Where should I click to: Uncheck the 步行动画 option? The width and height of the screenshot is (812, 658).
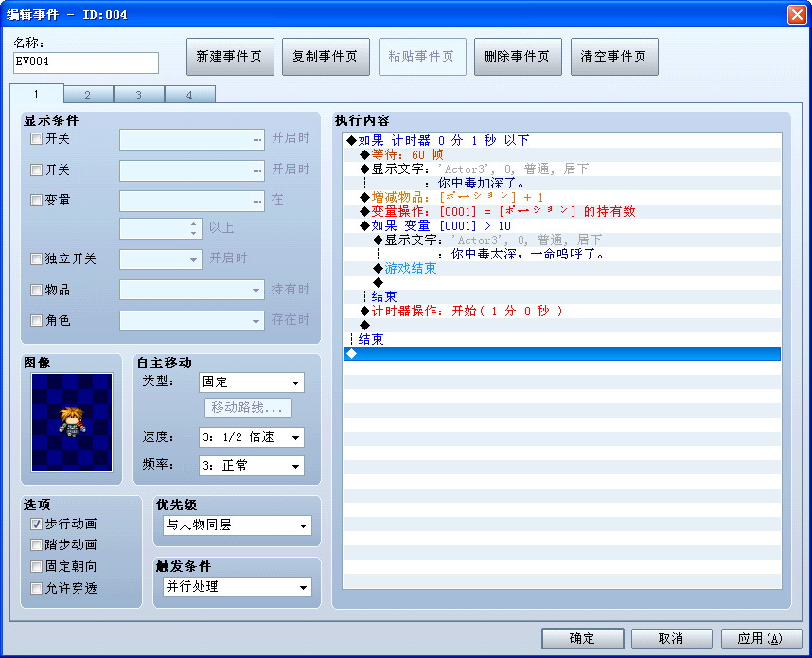[x=36, y=524]
